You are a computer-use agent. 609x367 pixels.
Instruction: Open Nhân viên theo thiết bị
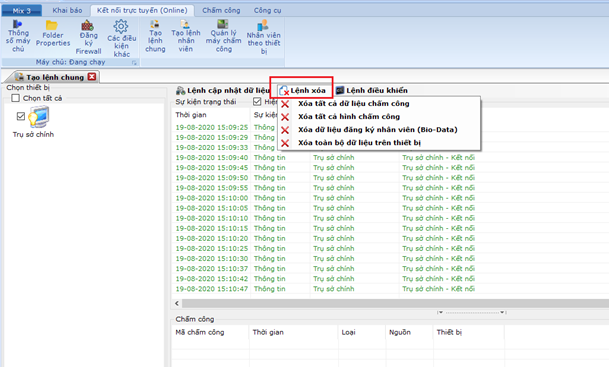tap(264, 37)
